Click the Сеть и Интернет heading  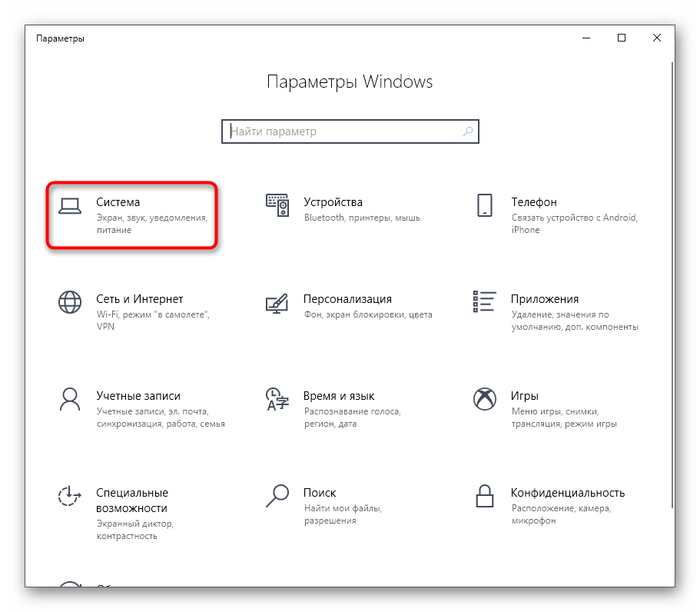140,299
